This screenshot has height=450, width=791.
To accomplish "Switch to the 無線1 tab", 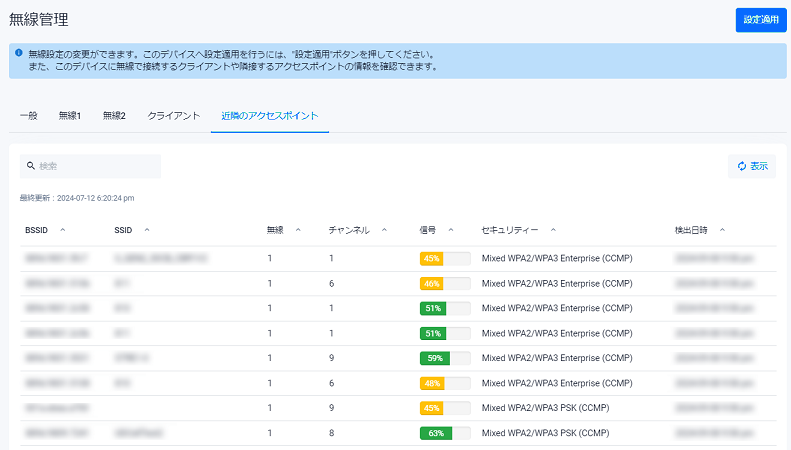I will pos(70,116).
